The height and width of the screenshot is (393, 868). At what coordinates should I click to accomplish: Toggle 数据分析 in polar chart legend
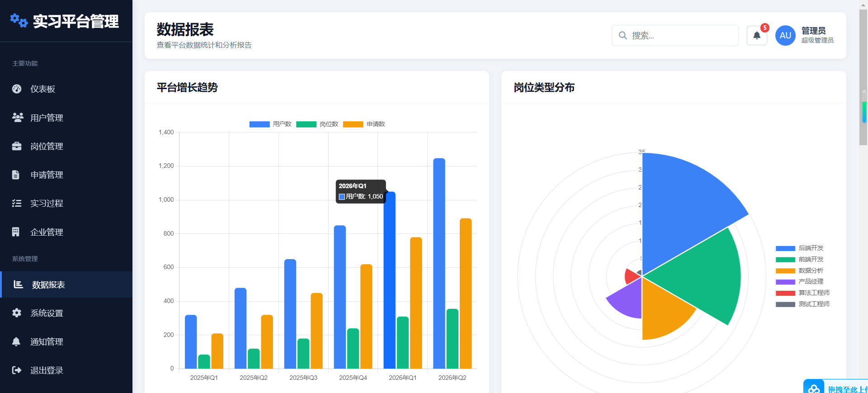[800, 270]
